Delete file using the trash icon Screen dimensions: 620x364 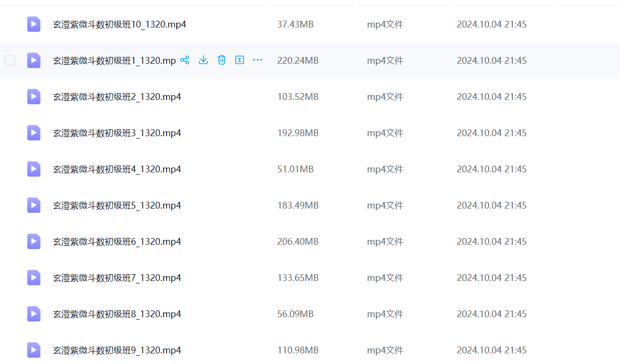tap(222, 60)
